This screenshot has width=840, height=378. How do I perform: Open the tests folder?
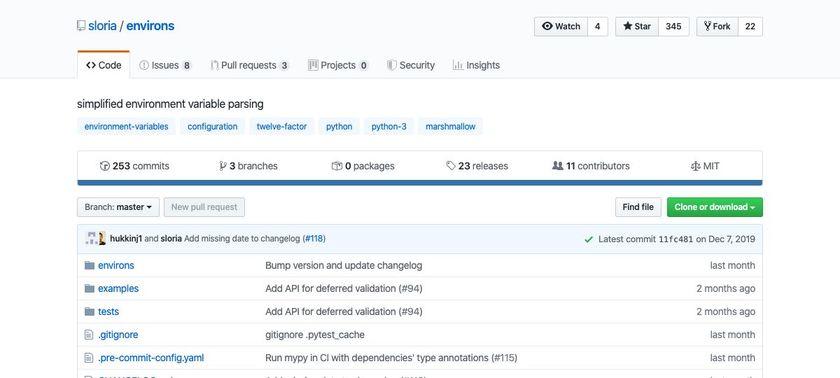108,312
